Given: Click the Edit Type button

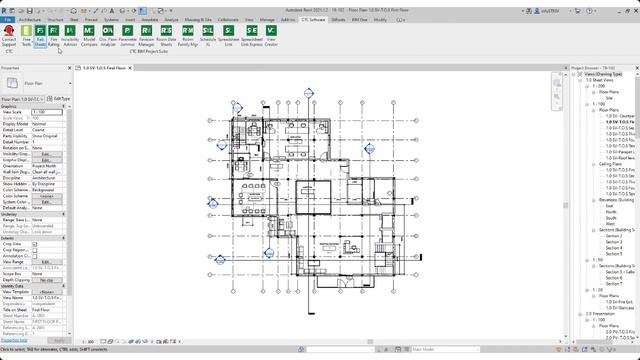Looking at the screenshot, I should pos(58,99).
